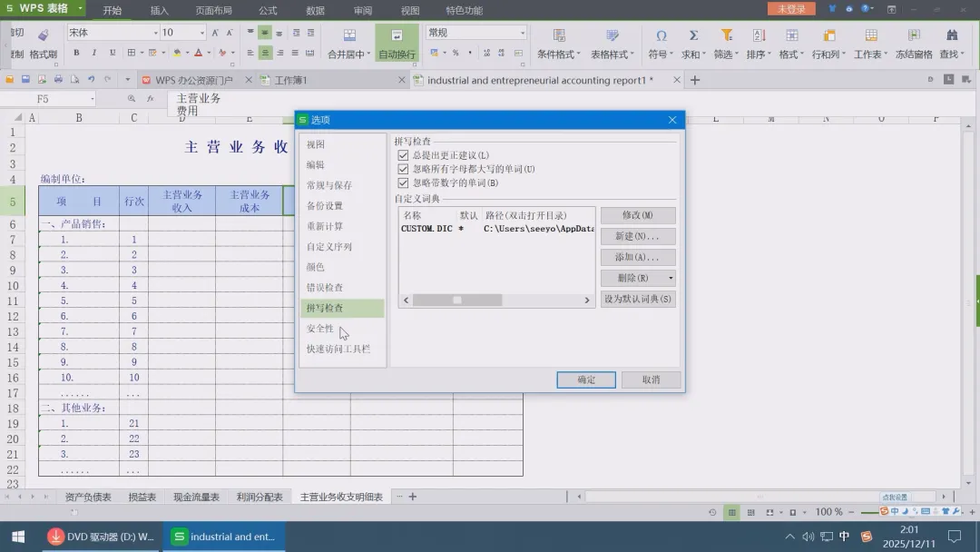Click the Conditional Formatting (条件格式) icon

pyautogui.click(x=559, y=35)
